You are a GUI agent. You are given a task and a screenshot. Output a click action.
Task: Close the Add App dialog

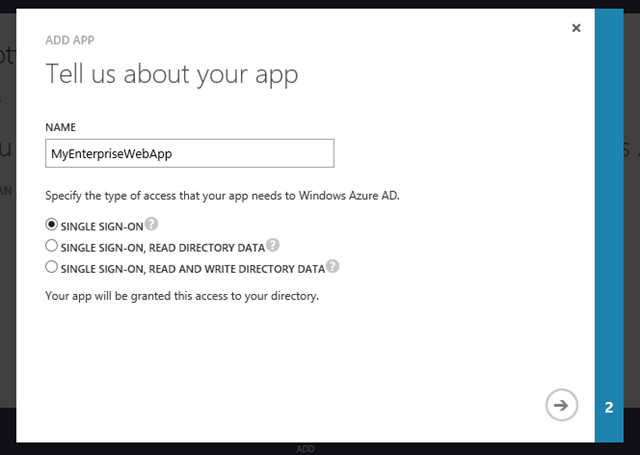(x=576, y=28)
